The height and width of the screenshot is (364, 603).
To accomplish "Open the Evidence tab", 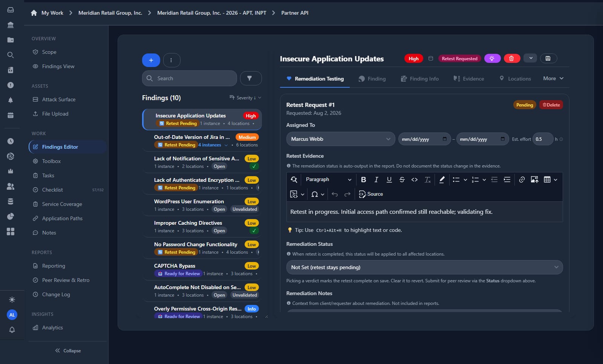I will [469, 79].
